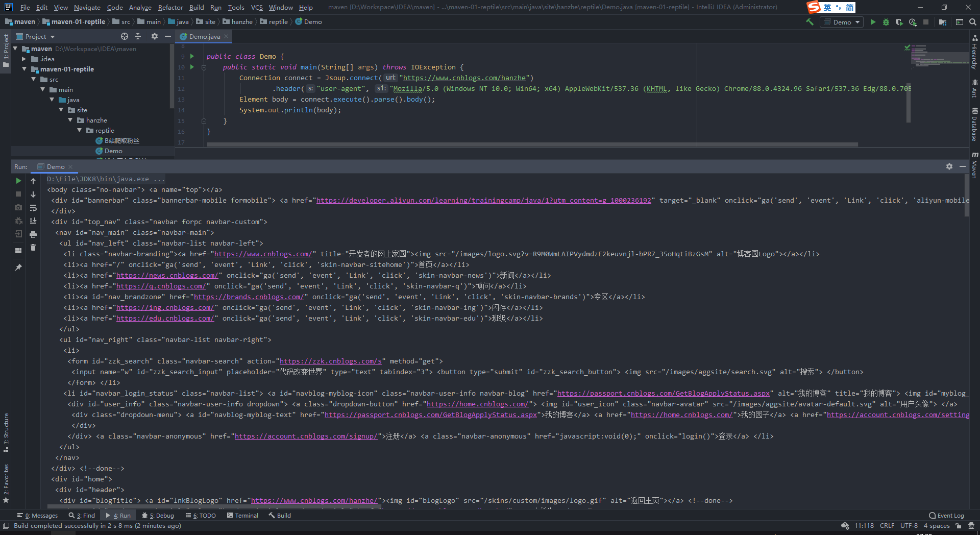This screenshot has width=980, height=535.
Task: Rerun Demo in the Run panel
Action: click(x=18, y=181)
